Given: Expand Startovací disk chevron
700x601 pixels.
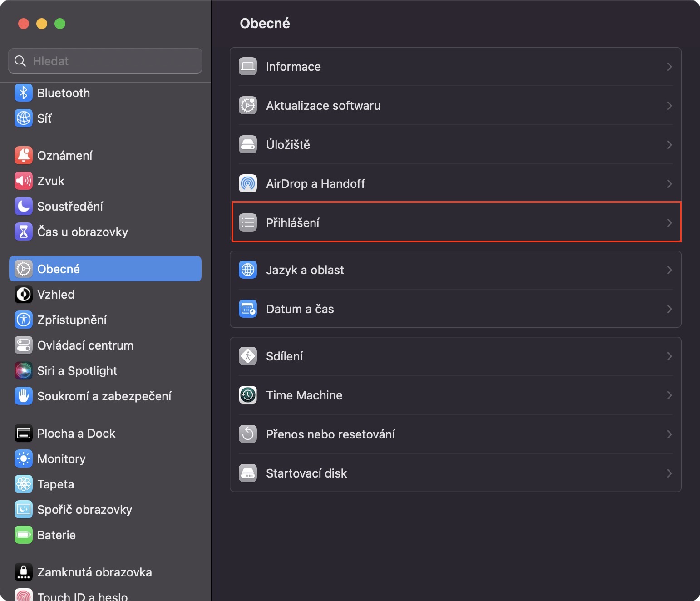Looking at the screenshot, I should [x=669, y=473].
